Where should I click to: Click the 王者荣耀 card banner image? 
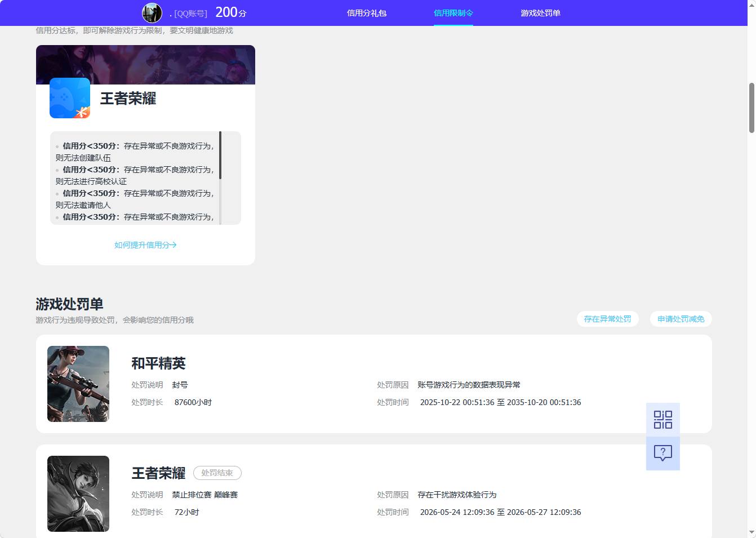[x=145, y=65]
